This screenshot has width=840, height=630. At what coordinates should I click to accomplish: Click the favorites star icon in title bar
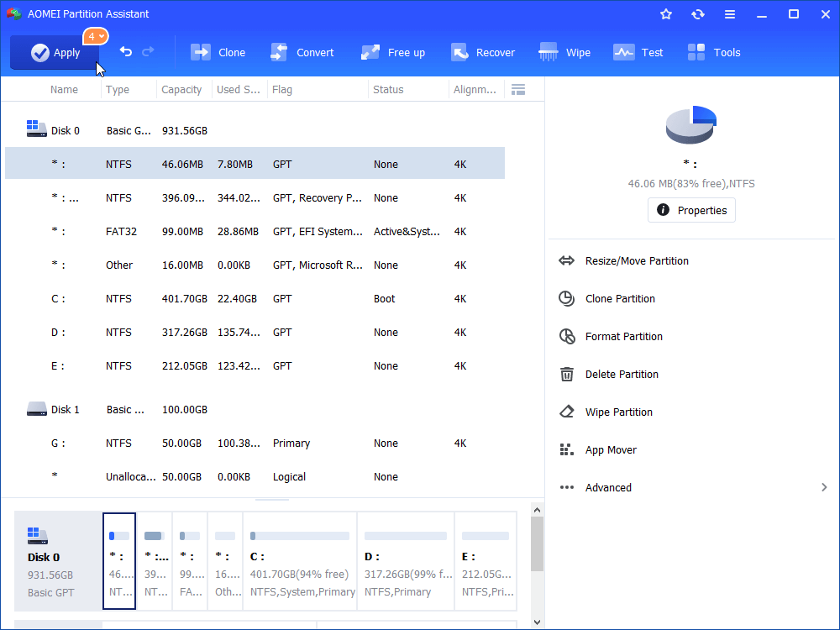(x=666, y=14)
